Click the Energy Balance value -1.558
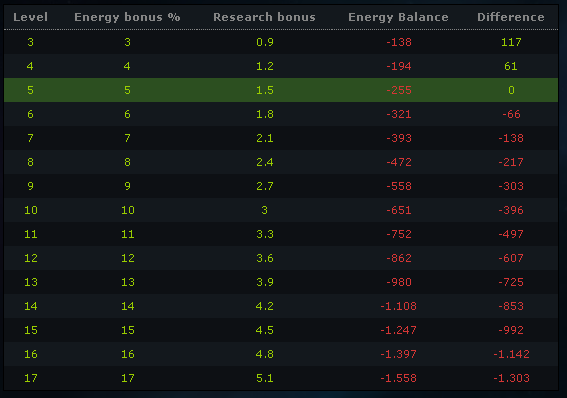567x398 pixels. point(398,378)
